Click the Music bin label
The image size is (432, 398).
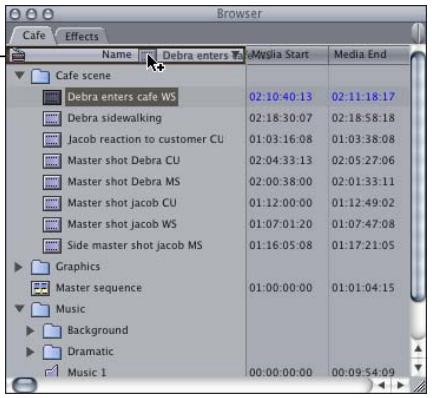point(70,309)
